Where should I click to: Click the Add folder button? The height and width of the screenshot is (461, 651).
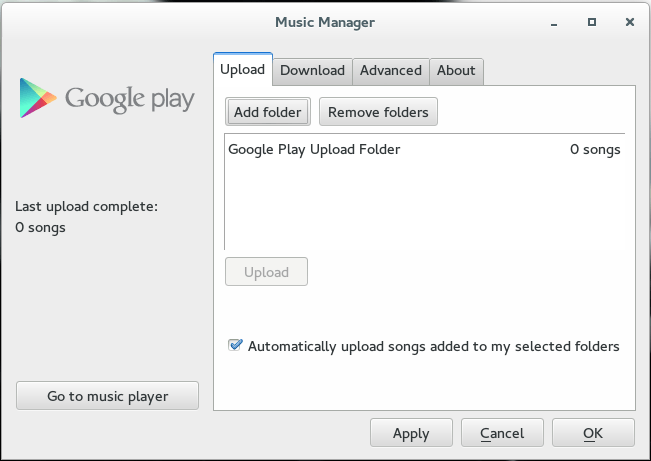(268, 112)
